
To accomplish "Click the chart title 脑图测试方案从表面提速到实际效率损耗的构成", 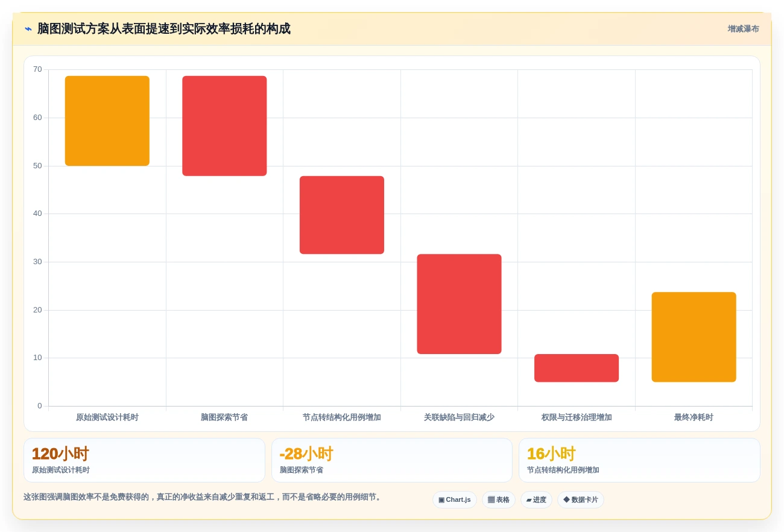I will (164, 29).
